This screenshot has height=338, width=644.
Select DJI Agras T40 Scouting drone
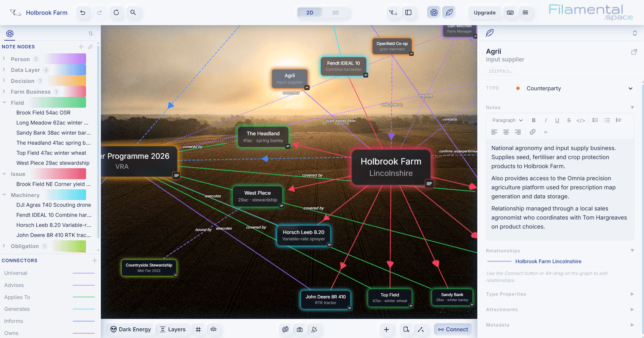click(x=54, y=205)
